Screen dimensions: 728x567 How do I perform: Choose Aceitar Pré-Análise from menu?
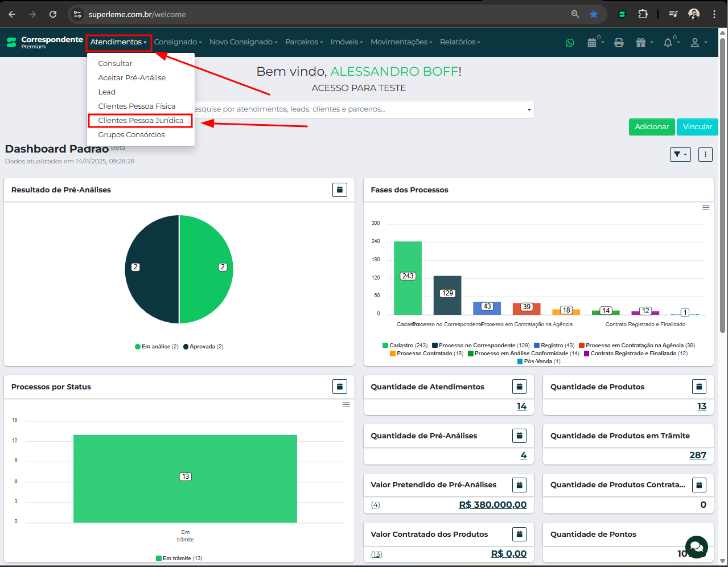(132, 78)
